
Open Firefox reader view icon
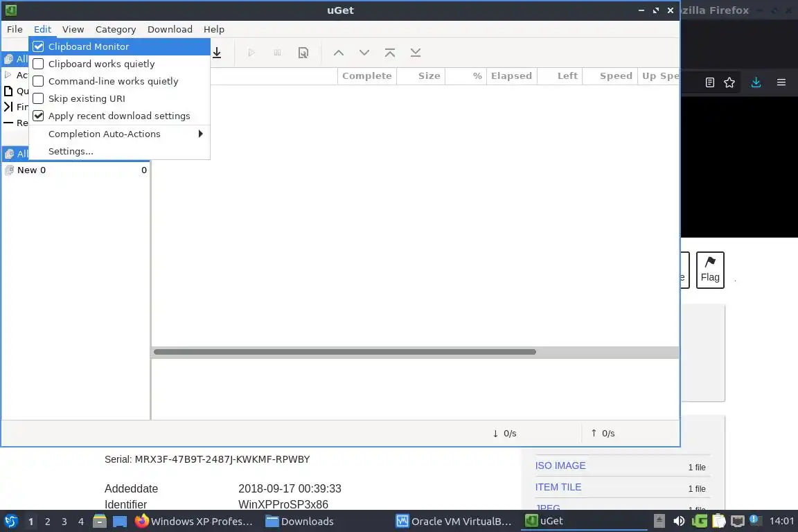click(x=710, y=82)
